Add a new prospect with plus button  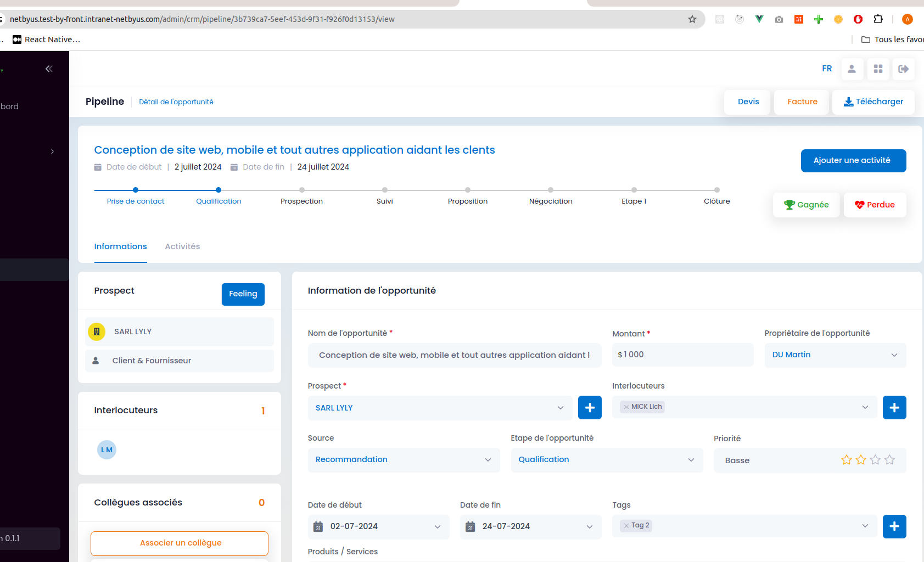pos(590,407)
